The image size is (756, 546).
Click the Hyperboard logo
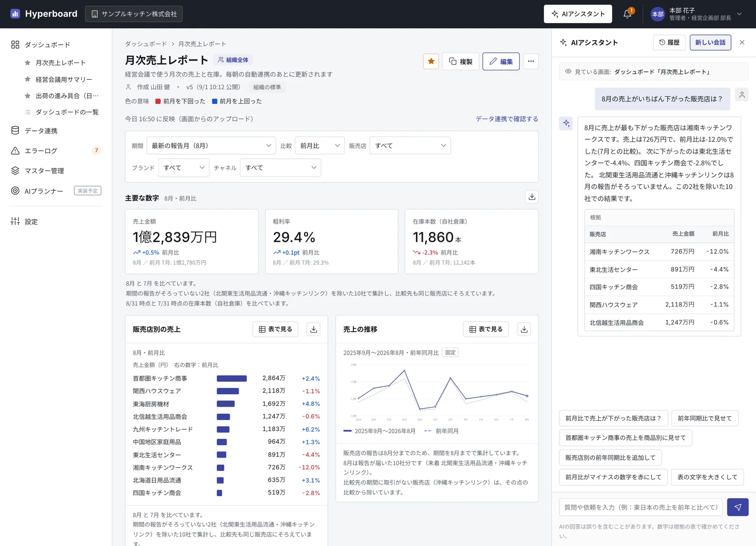coord(43,14)
